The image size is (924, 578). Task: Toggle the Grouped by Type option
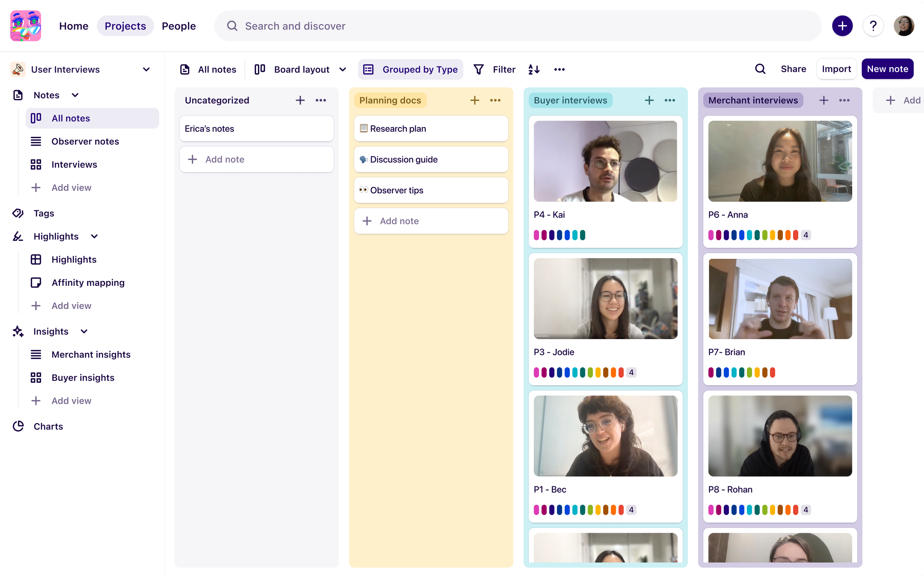pyautogui.click(x=411, y=69)
